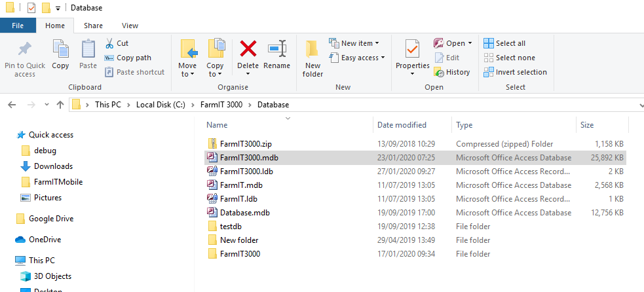Sort by the Type column header

(464, 125)
